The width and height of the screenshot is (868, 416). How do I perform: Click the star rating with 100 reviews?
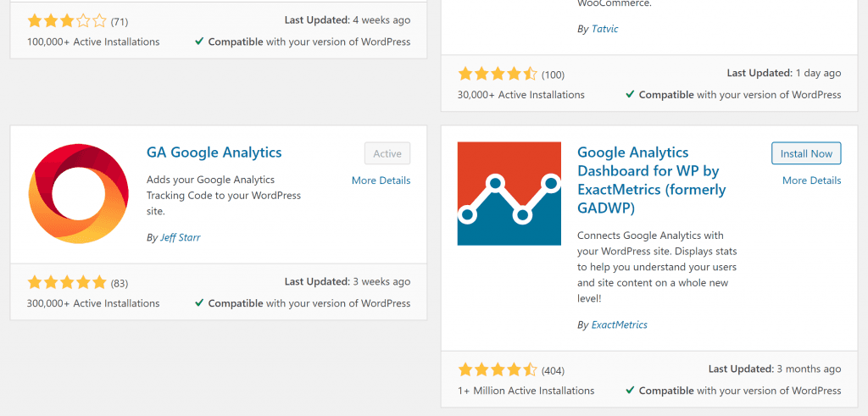[x=497, y=74]
